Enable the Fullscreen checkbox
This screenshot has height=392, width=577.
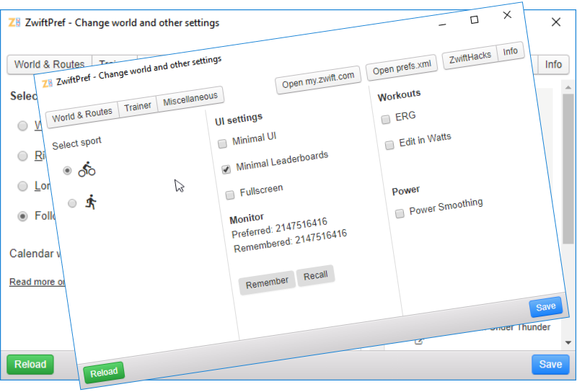[x=230, y=195]
